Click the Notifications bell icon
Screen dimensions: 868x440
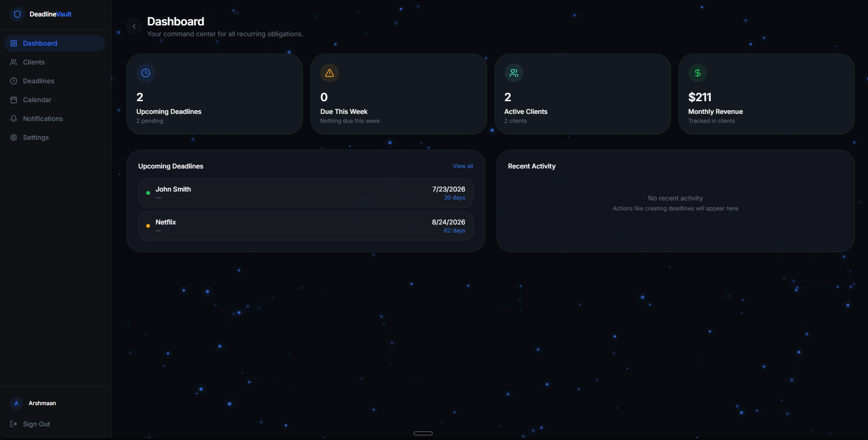click(x=14, y=119)
